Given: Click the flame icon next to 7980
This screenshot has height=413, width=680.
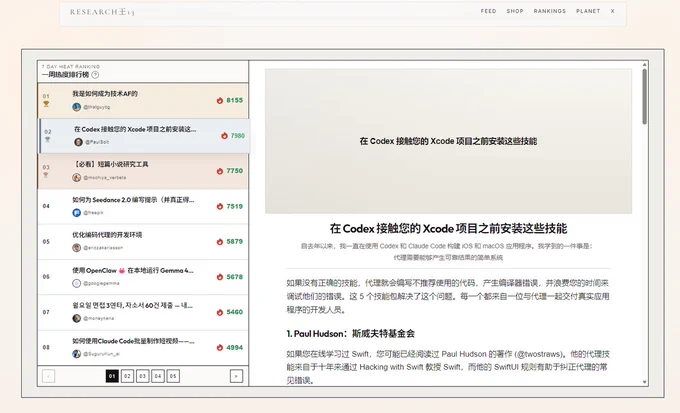Looking at the screenshot, I should (x=224, y=136).
